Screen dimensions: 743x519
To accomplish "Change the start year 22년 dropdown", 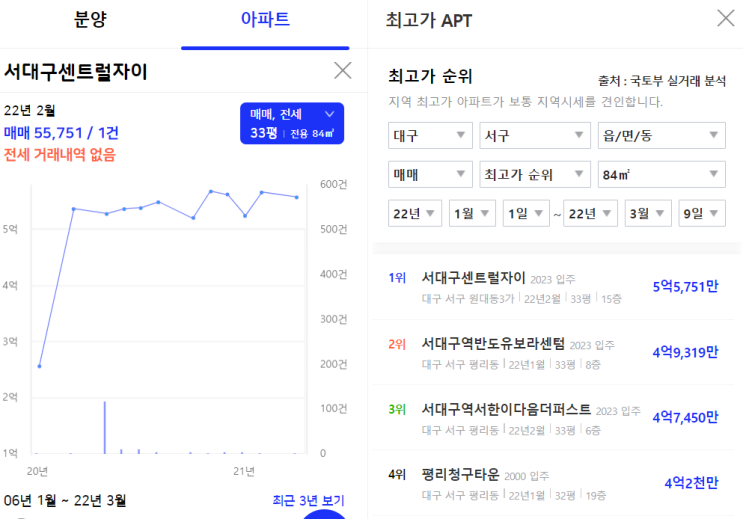I will tap(415, 213).
